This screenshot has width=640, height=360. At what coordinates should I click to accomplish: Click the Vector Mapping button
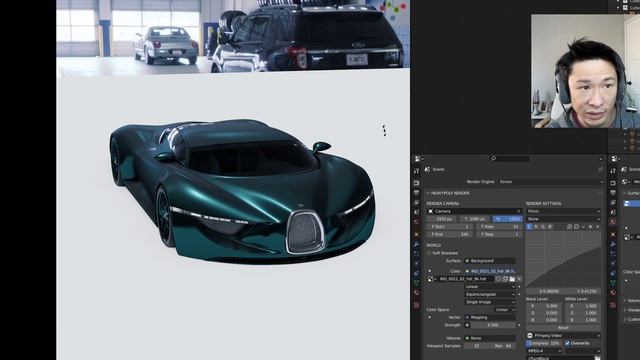pyautogui.click(x=490, y=317)
